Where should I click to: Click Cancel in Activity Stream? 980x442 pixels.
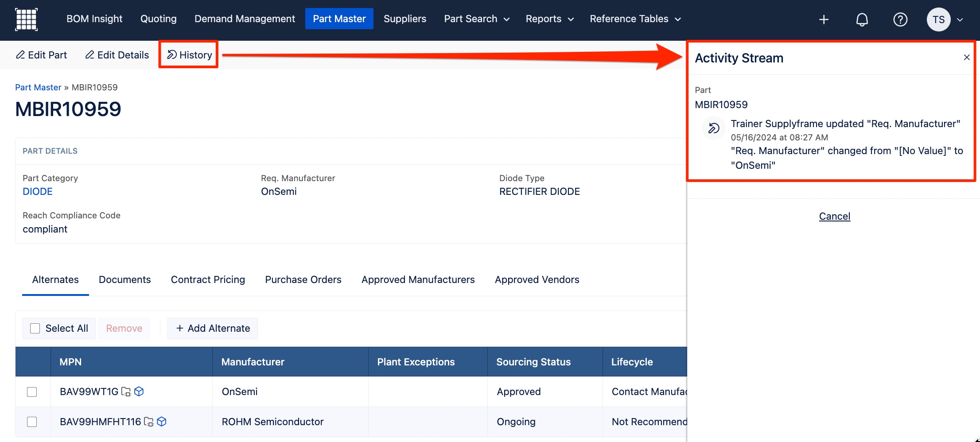pos(834,216)
